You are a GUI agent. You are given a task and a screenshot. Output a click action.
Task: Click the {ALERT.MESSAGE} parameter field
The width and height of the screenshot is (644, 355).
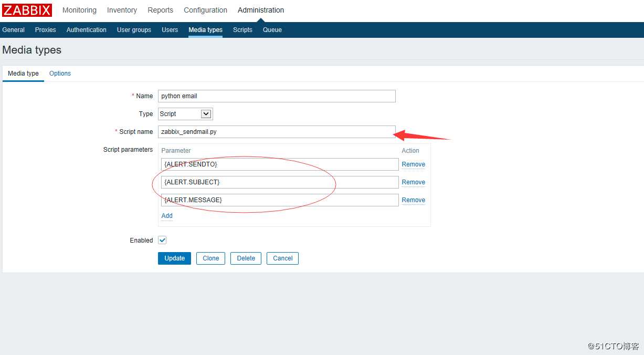pyautogui.click(x=280, y=200)
